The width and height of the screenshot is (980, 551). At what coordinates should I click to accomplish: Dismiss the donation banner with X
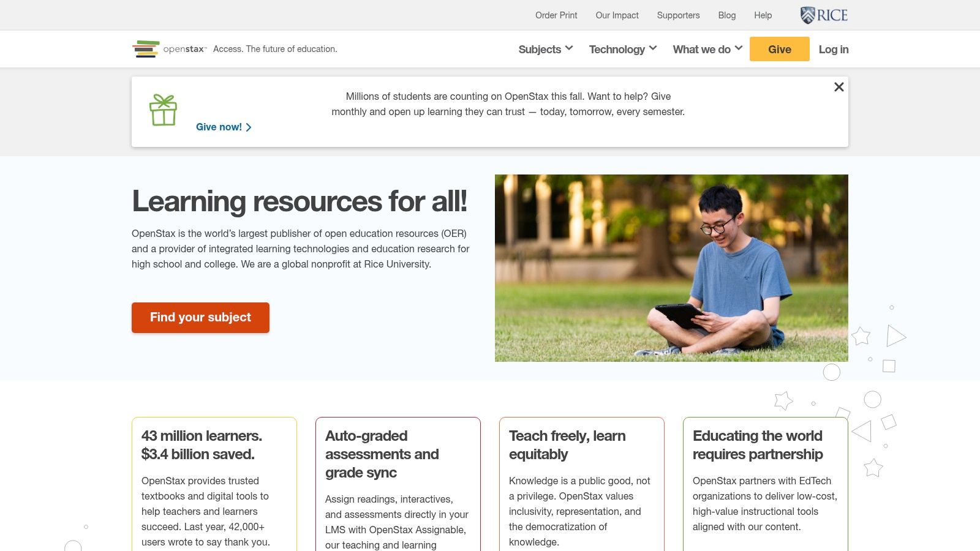839,87
